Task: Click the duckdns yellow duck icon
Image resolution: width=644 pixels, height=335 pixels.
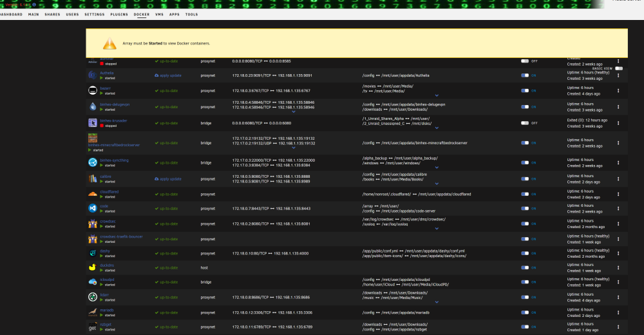Action: pyautogui.click(x=92, y=267)
